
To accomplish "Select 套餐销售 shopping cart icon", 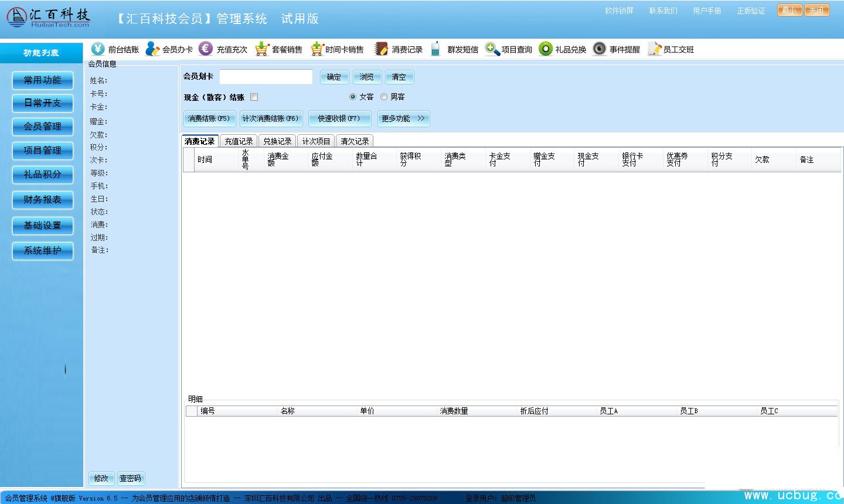I will coord(261,49).
